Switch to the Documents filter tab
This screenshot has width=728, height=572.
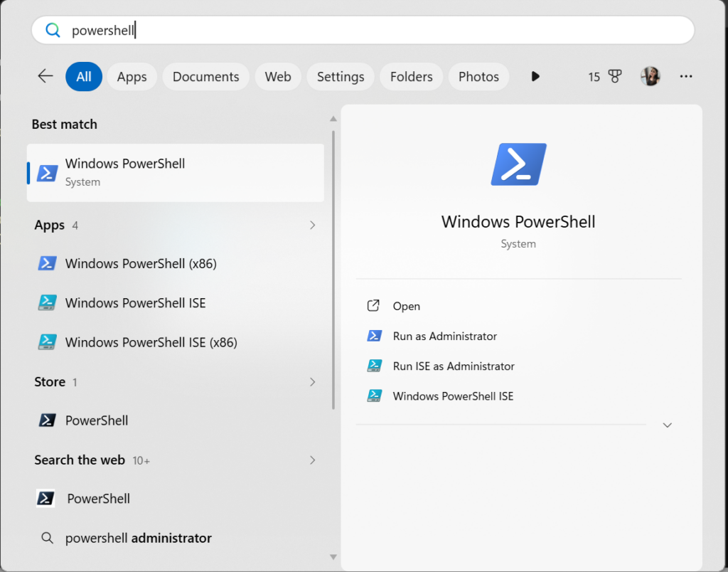(x=205, y=76)
